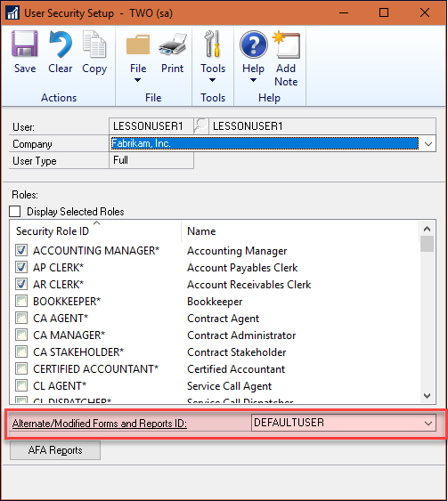Close the User Security Setup window
Viewport: 448px width, 501px height.
[425, 12]
